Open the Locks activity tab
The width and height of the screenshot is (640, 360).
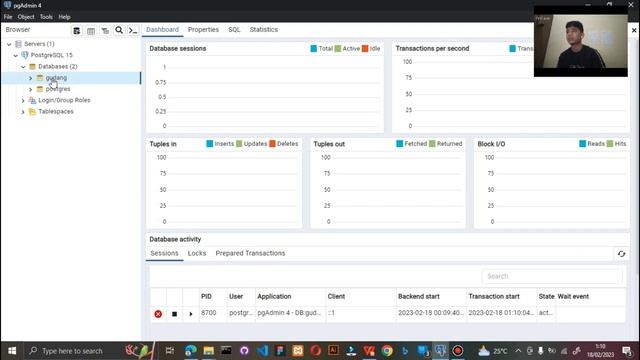[x=197, y=253]
